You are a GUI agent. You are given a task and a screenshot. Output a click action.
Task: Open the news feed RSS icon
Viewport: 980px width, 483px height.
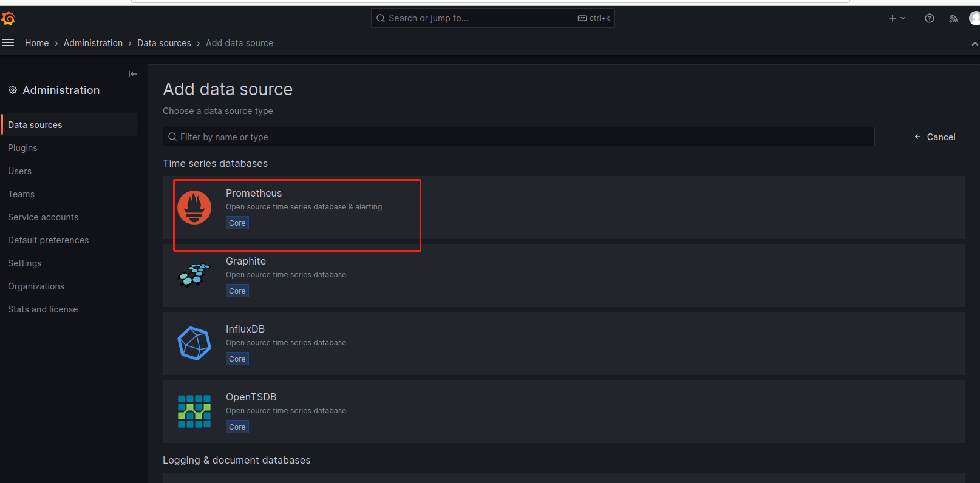pos(953,18)
